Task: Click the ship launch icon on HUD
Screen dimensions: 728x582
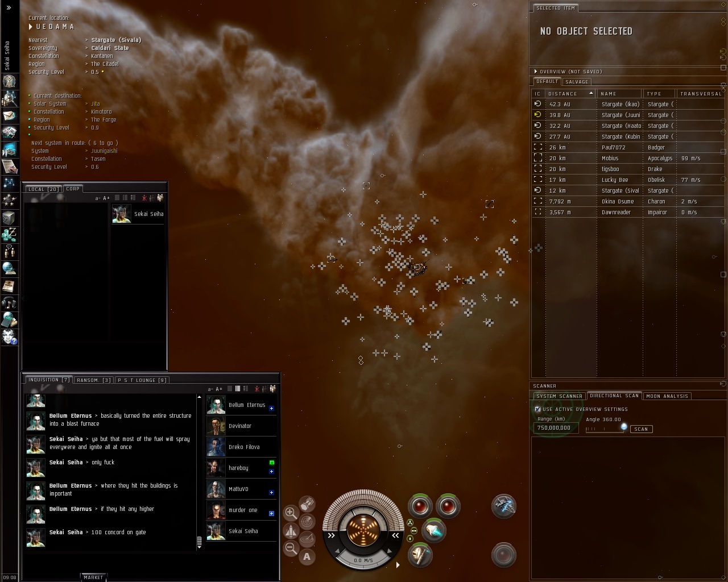Action: click(x=291, y=531)
